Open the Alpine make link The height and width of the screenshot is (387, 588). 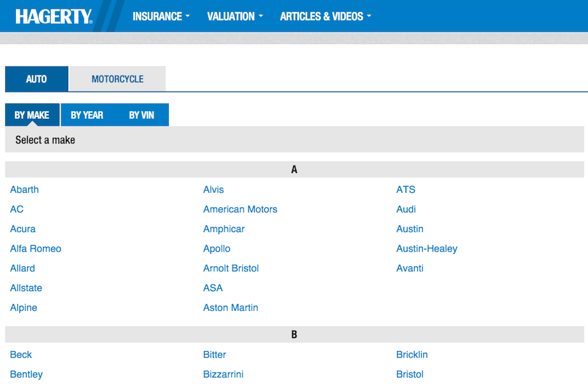(x=24, y=308)
